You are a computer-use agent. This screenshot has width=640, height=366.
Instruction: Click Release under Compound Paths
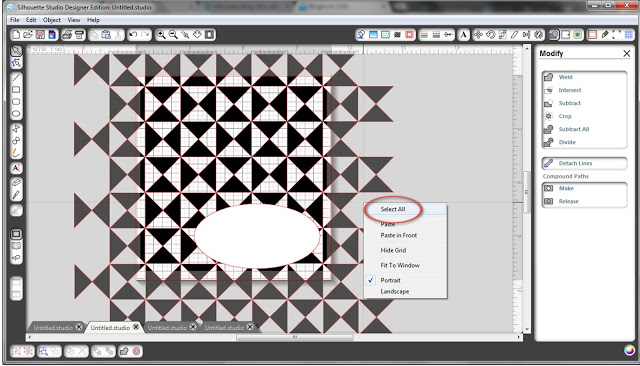[569, 201]
